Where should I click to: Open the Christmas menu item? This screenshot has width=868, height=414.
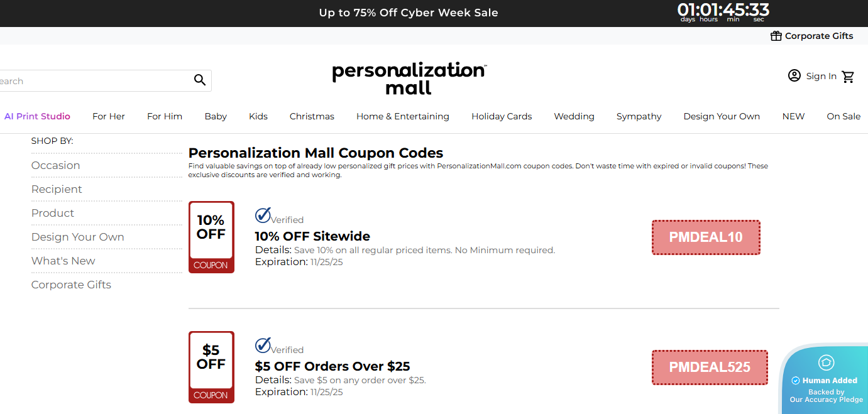(312, 116)
